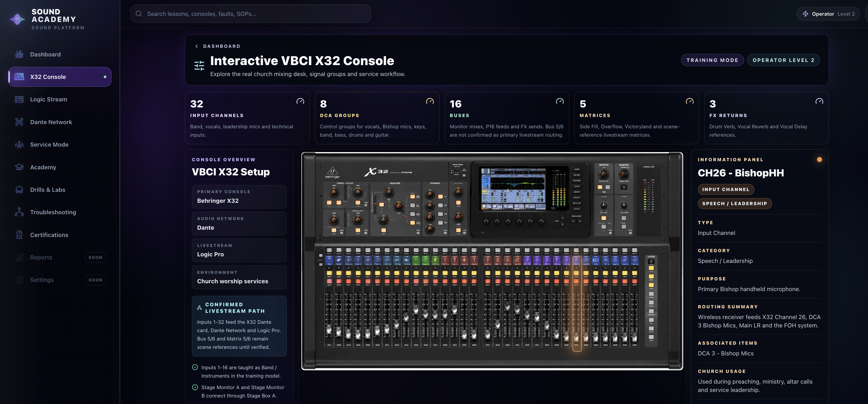Click the gauge icon on DCA Groups card
The height and width of the screenshot is (404, 868).
point(430,101)
